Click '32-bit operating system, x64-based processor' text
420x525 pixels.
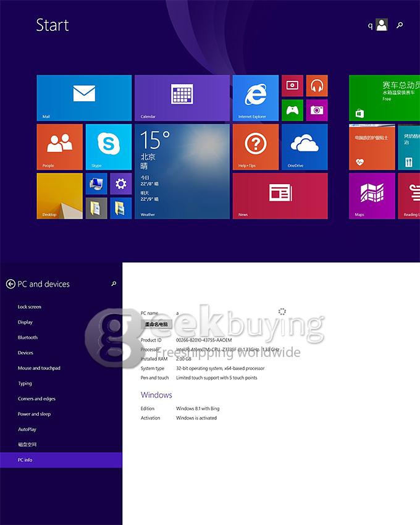click(x=220, y=368)
